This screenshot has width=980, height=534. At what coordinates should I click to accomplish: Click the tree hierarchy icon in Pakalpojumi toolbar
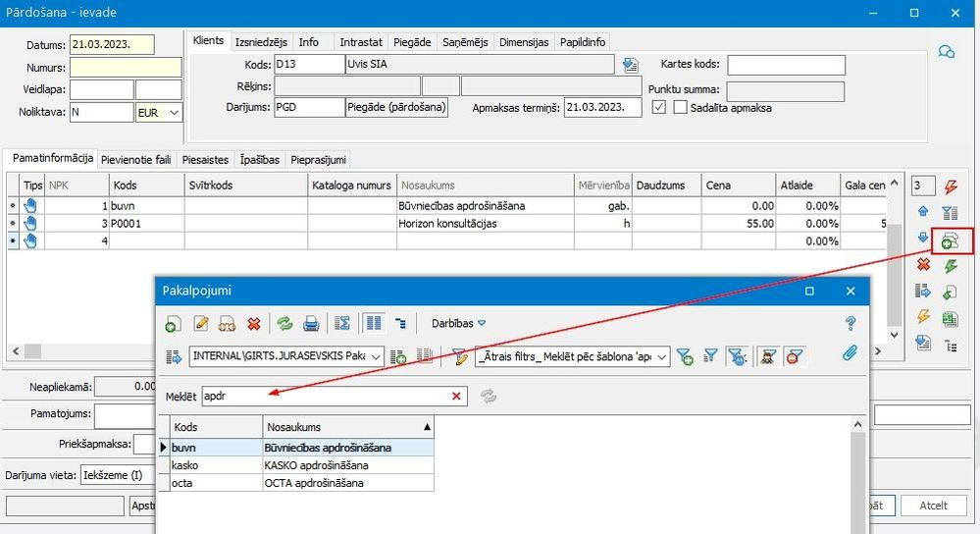coord(400,323)
